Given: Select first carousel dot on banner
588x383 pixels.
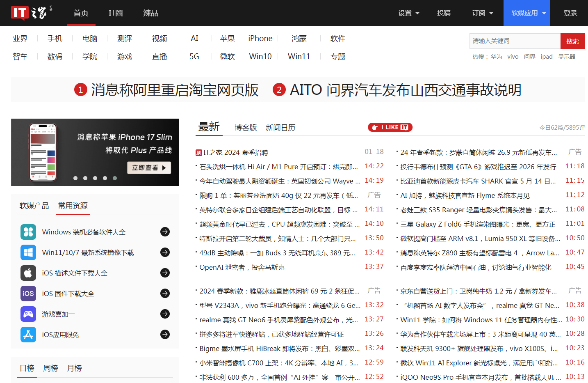Looking at the screenshot, I should click(x=75, y=178).
